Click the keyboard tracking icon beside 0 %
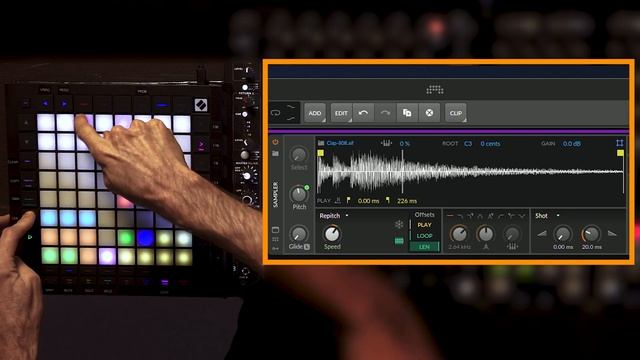Viewport: 640px width, 360px height. coord(386,143)
